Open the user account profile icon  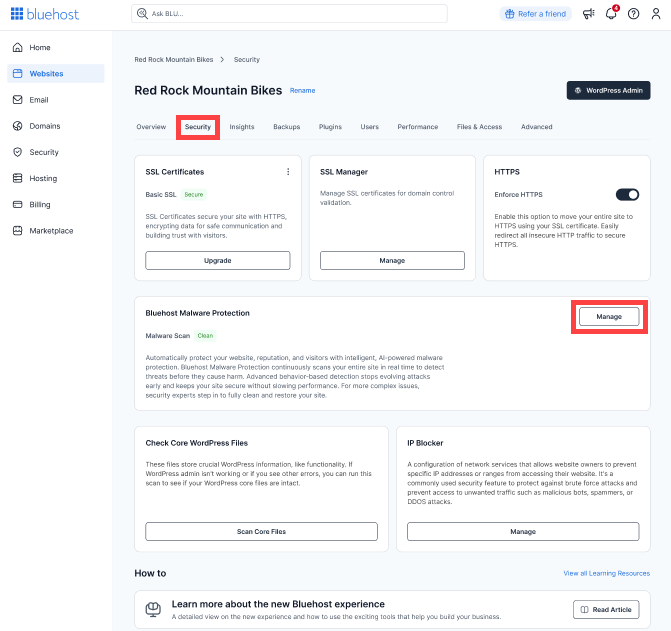point(656,14)
